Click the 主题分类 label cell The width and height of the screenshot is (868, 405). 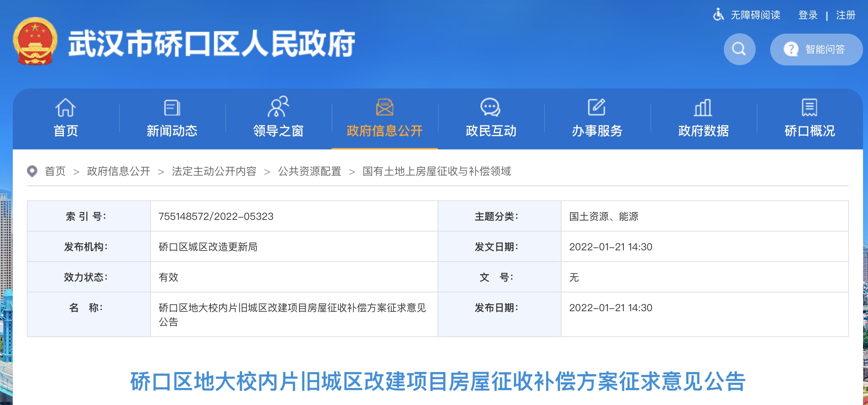[500, 216]
